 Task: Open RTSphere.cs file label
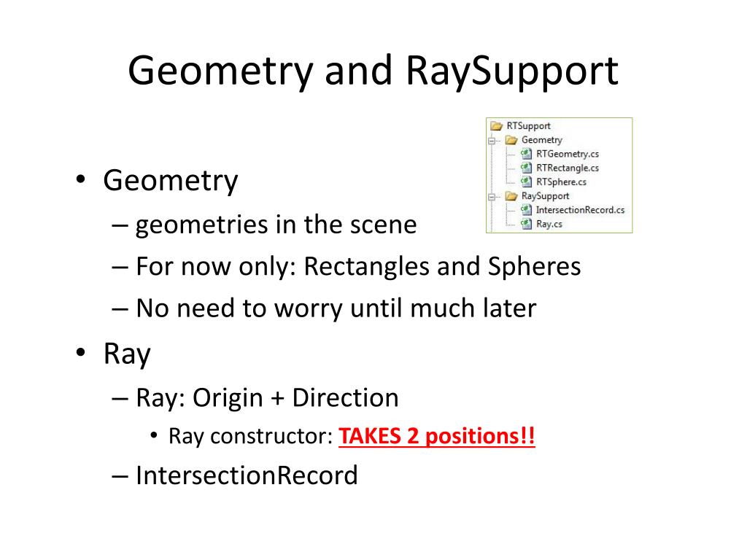[561, 182]
